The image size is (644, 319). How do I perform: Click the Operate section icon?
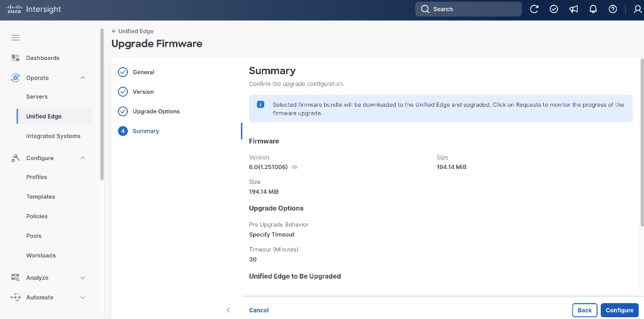[15, 78]
